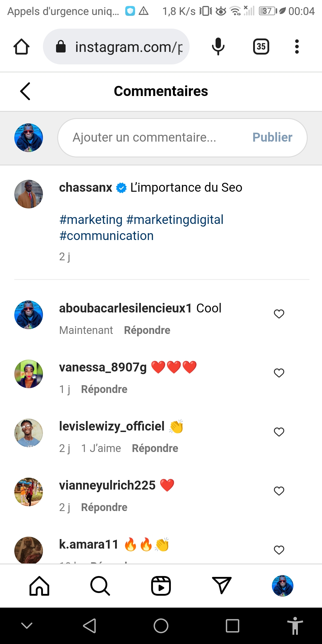This screenshot has height=644, width=322.
Task: Like the vianneyulrich225 comment
Action: click(x=279, y=491)
